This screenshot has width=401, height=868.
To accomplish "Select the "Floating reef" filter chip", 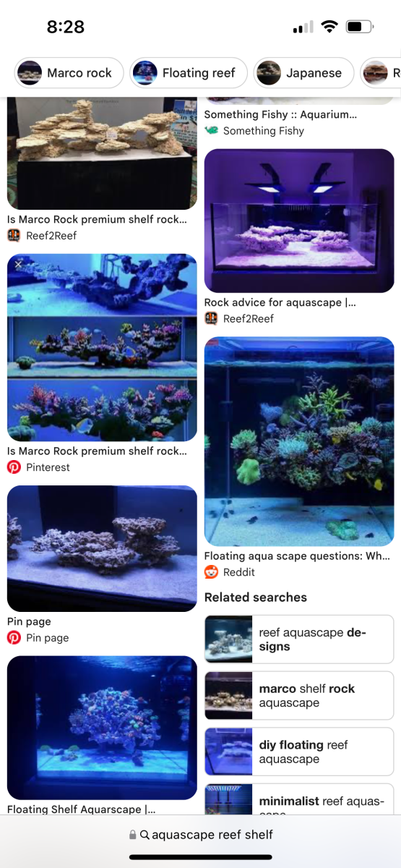I will click(x=188, y=73).
